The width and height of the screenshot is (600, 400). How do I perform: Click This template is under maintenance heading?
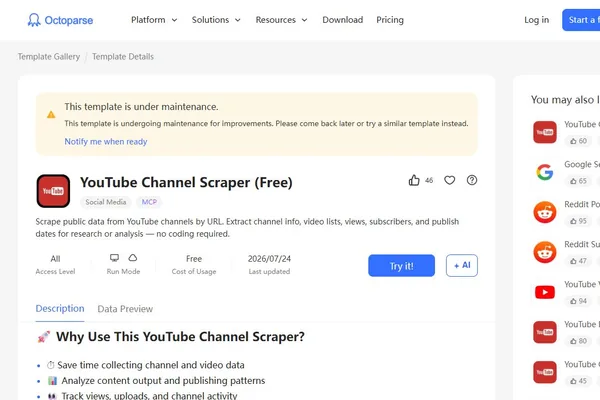coord(141,107)
